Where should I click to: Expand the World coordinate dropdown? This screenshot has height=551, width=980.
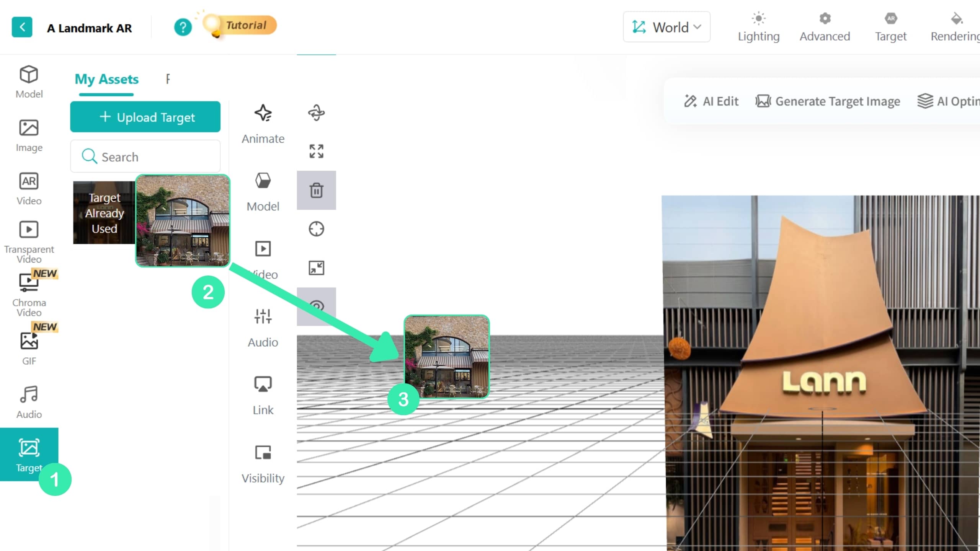coord(666,27)
